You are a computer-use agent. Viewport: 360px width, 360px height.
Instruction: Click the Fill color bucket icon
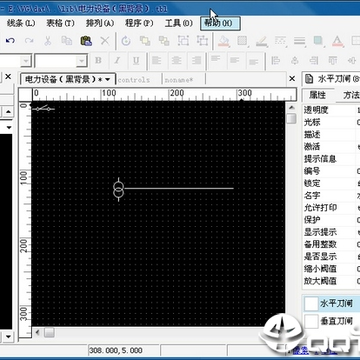click(224, 41)
